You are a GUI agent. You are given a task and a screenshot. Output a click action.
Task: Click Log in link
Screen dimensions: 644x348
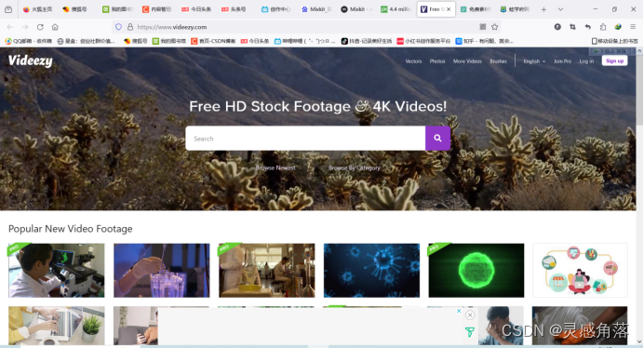[586, 61]
